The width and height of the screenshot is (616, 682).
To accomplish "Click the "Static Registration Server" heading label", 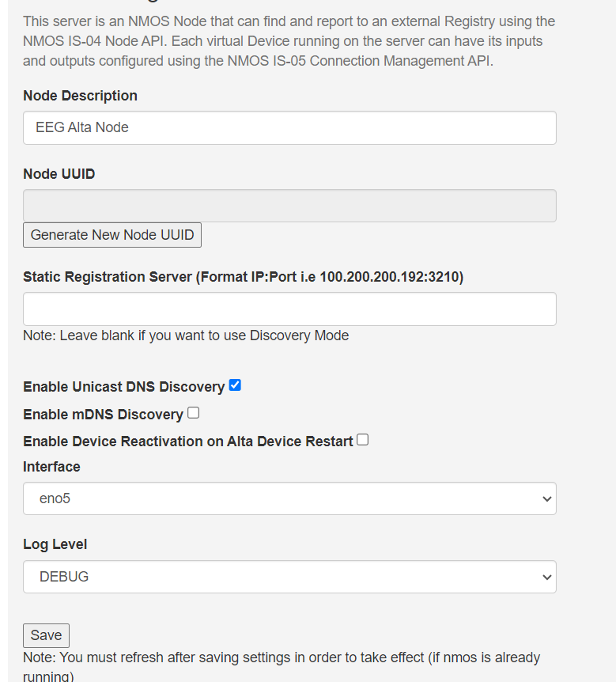I will pos(243,277).
